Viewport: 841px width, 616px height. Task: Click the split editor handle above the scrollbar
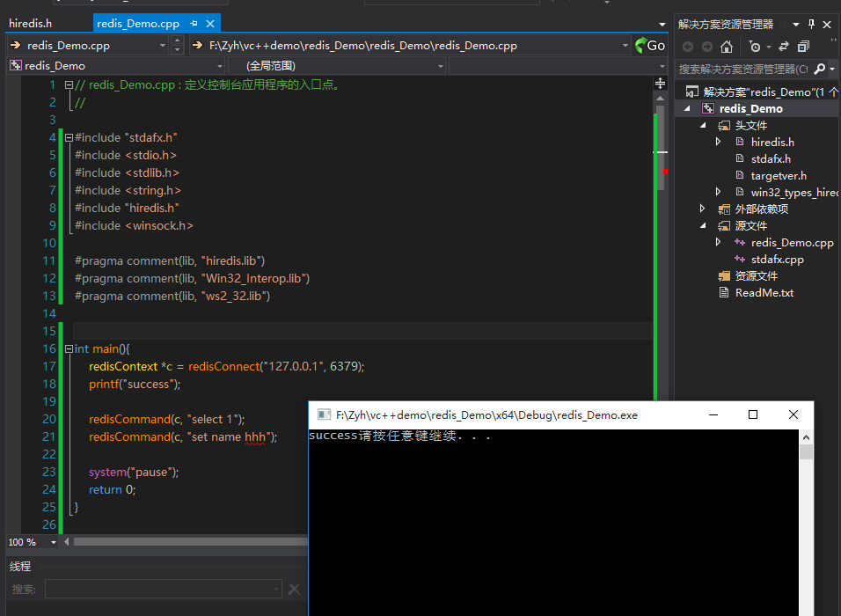tap(661, 84)
